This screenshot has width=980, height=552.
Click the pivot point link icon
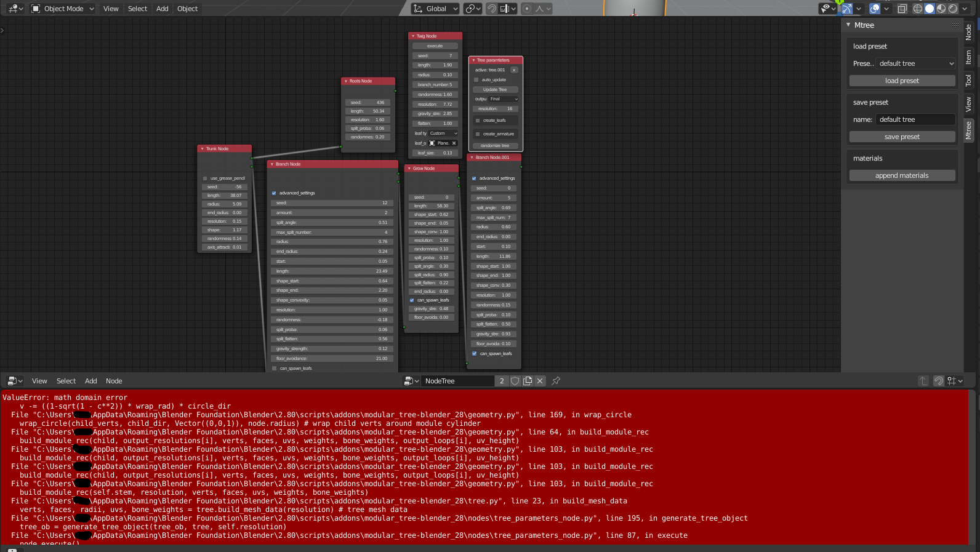pos(473,9)
